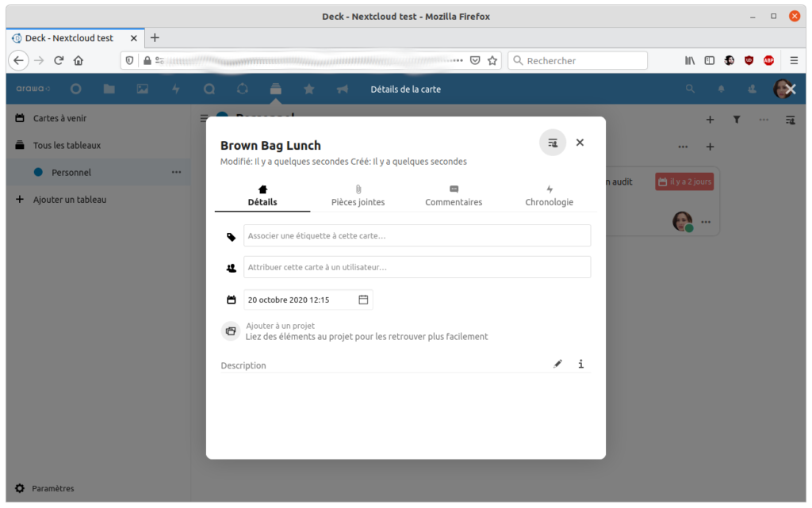Go to Firefox home page
The image size is (812, 508).
(x=79, y=60)
